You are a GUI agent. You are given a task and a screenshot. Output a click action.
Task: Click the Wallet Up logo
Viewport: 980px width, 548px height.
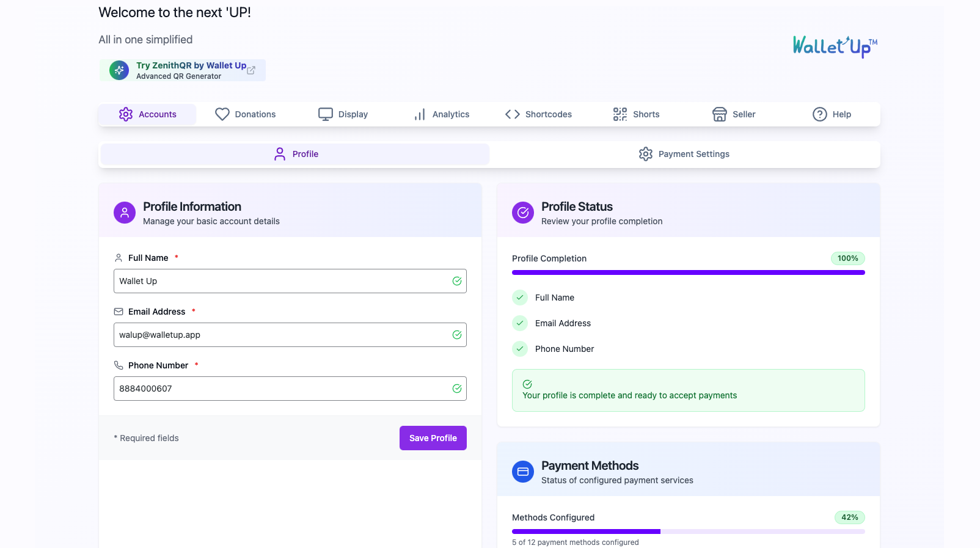pos(835,46)
